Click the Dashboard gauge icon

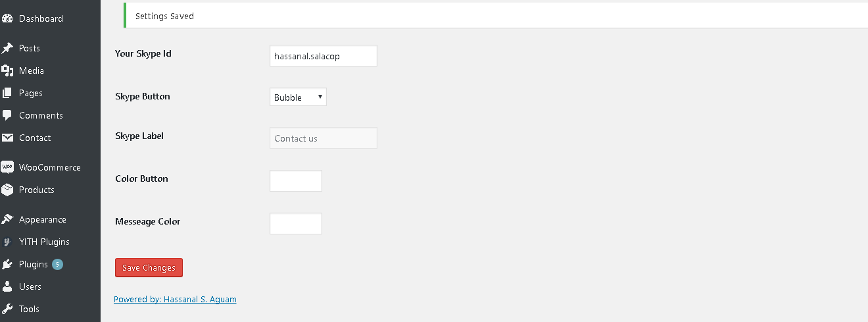[x=7, y=18]
